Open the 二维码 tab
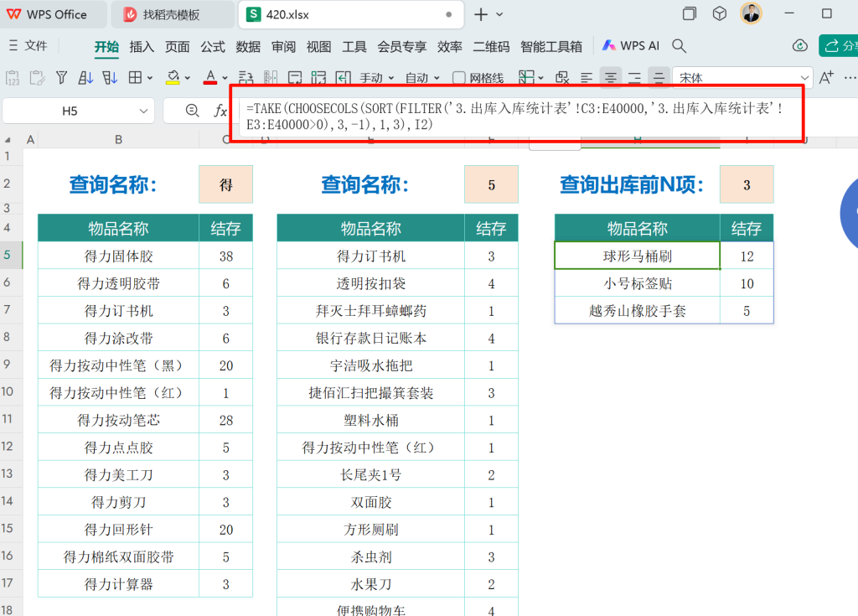 tap(491, 47)
